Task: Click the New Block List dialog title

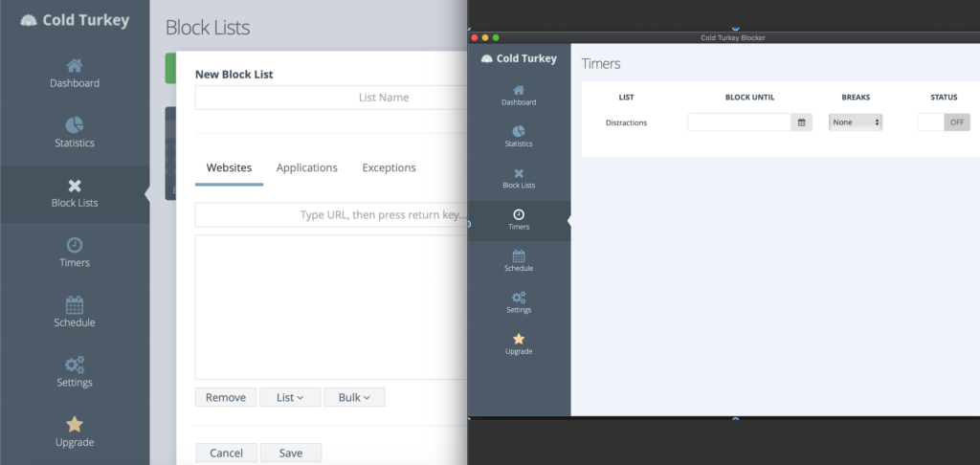Action: pyautogui.click(x=234, y=75)
